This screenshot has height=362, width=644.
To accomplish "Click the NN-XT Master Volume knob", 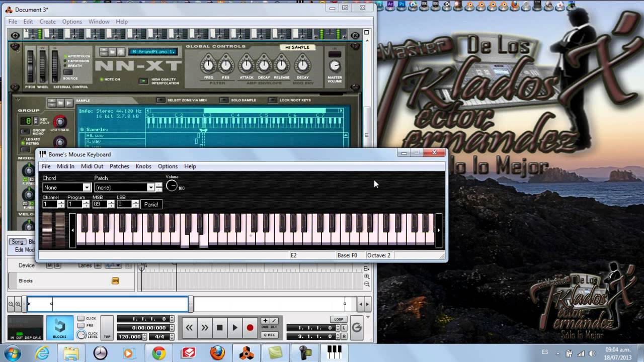I will pyautogui.click(x=335, y=66).
